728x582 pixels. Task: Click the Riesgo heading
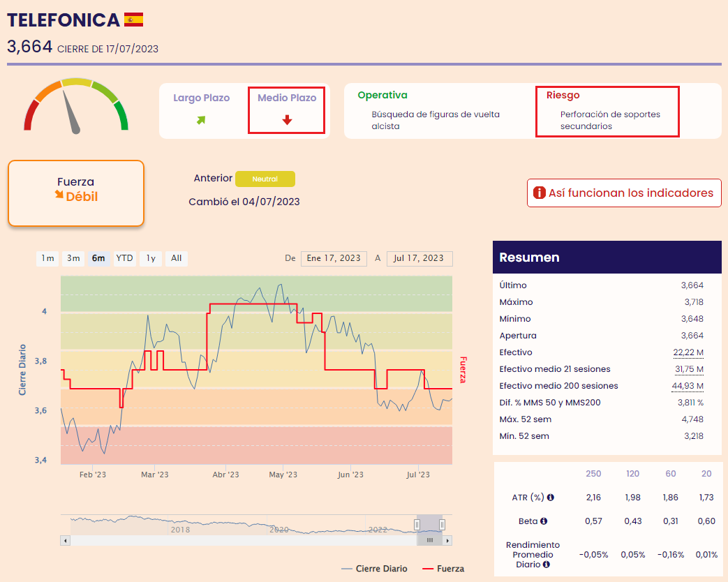pos(563,95)
